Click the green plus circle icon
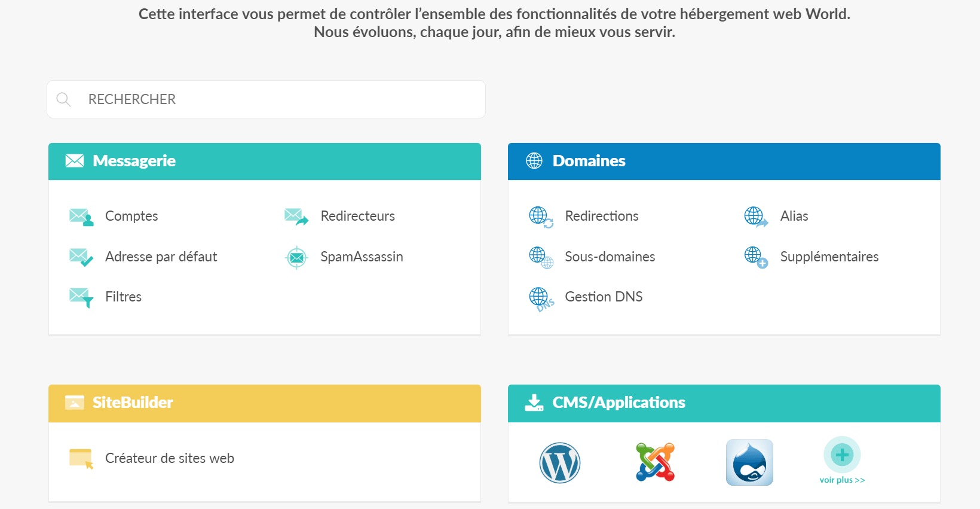 click(842, 455)
